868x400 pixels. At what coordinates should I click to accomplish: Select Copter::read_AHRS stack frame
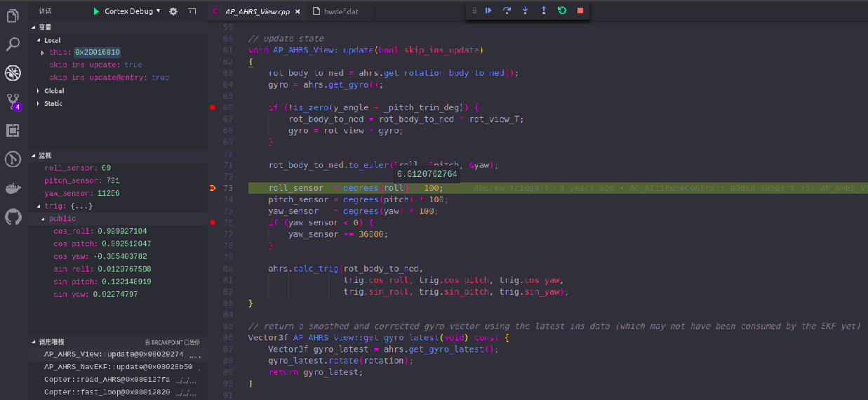pos(116,380)
